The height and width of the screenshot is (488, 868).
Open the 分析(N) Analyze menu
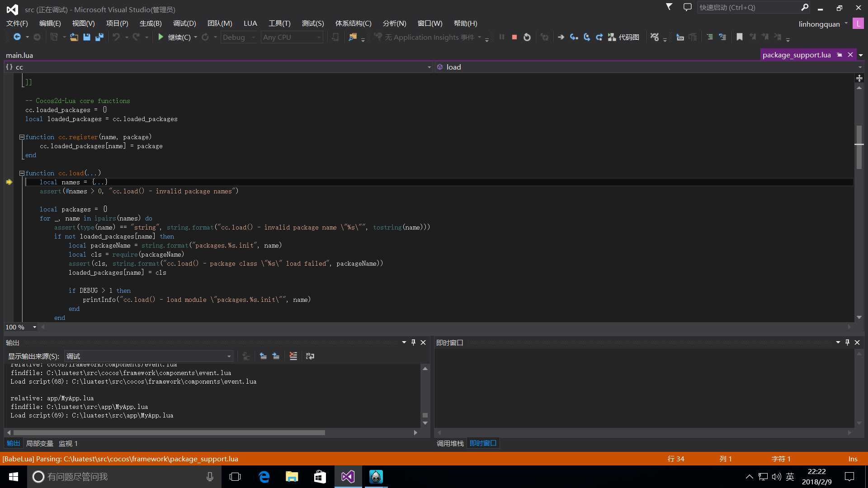click(394, 23)
